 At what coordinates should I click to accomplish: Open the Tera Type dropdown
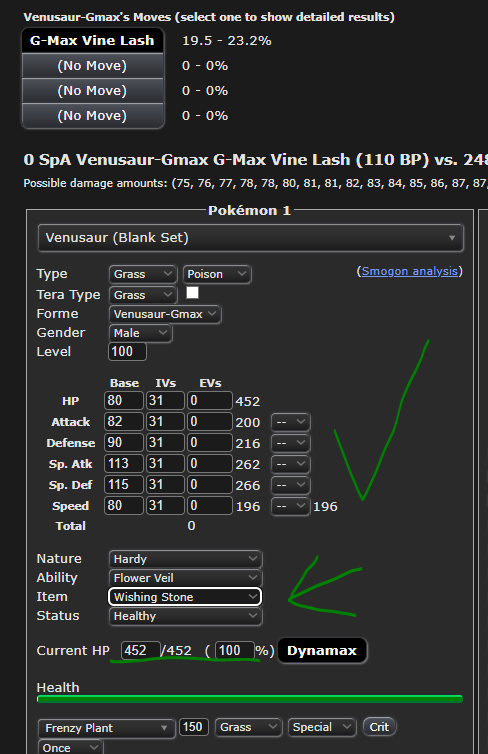pyautogui.click(x=142, y=295)
